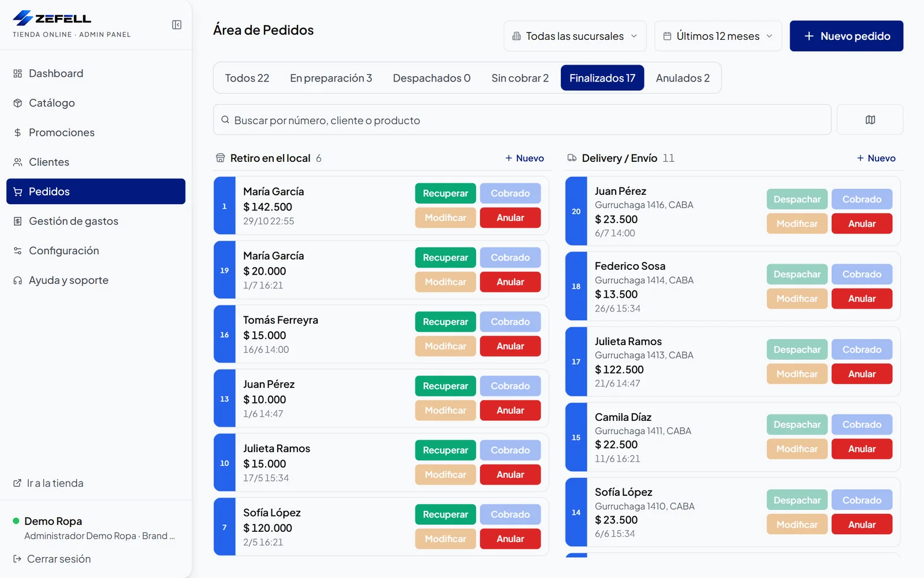Switch to the Anulados 2 tab
The width and height of the screenshot is (924, 578).
(x=683, y=78)
